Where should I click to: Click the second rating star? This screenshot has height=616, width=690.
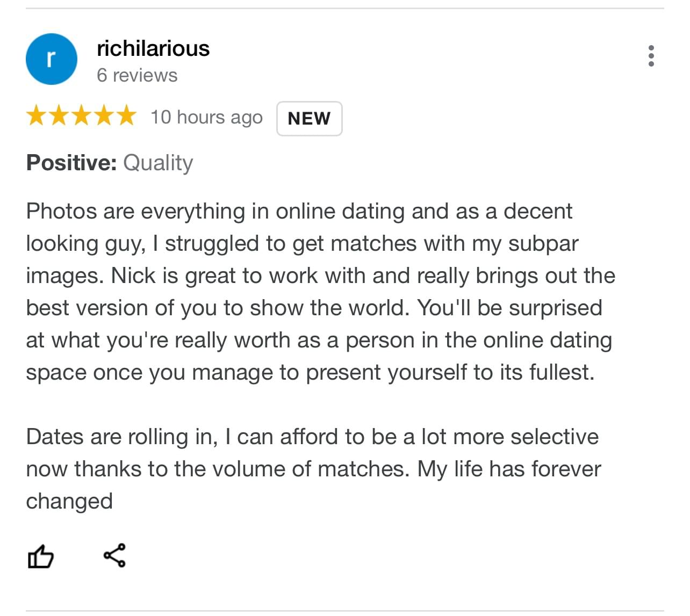59,116
